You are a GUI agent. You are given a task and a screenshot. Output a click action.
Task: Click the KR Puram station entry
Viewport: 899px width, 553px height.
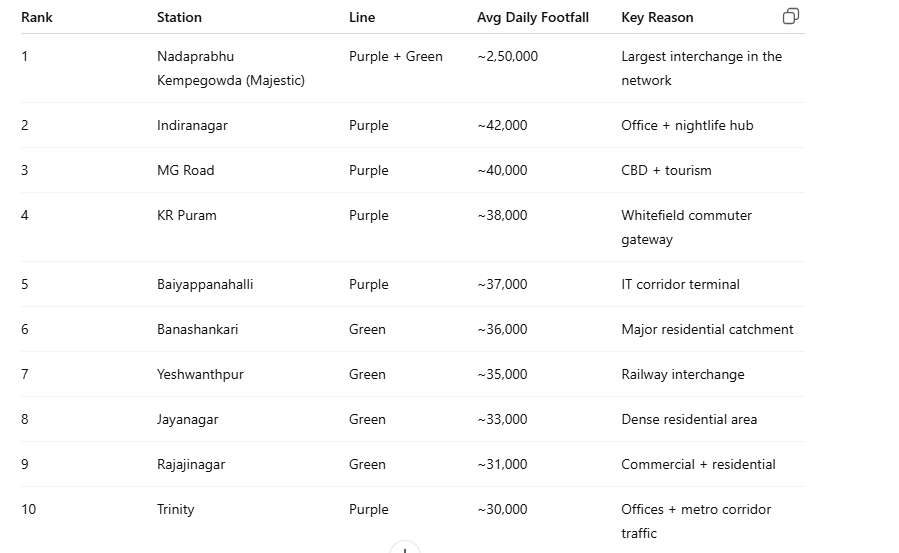click(187, 215)
